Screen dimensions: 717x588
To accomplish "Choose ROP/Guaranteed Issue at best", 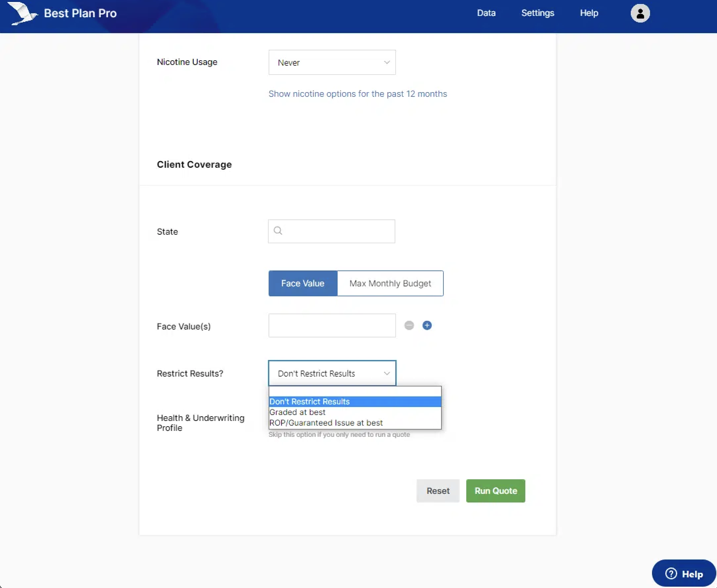I will click(326, 423).
